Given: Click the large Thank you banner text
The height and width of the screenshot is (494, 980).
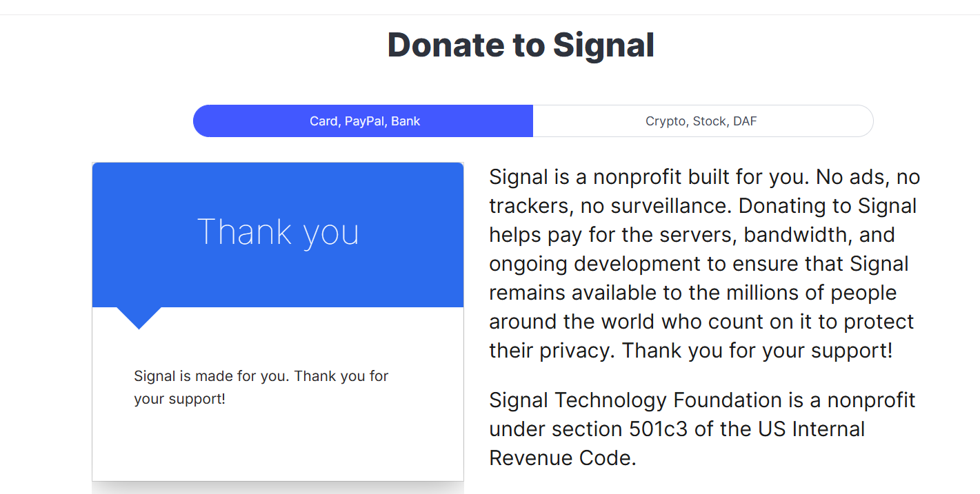Looking at the screenshot, I should 278,231.
